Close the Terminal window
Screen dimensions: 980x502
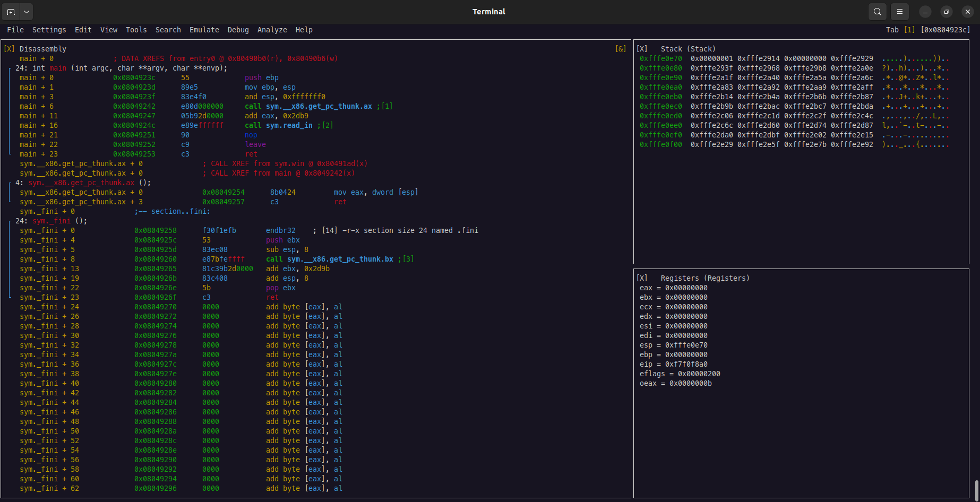click(968, 12)
